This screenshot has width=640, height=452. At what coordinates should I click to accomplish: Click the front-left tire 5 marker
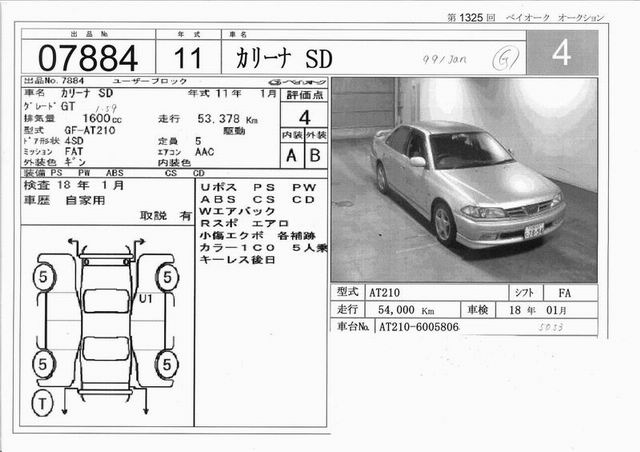[x=43, y=278]
